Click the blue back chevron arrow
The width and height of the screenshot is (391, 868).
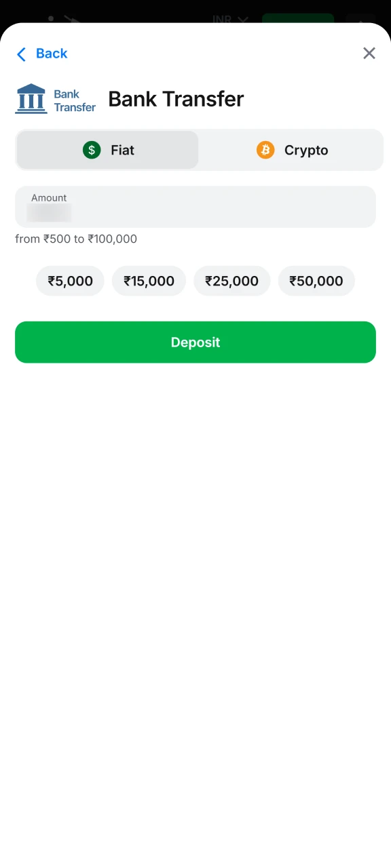(x=21, y=54)
